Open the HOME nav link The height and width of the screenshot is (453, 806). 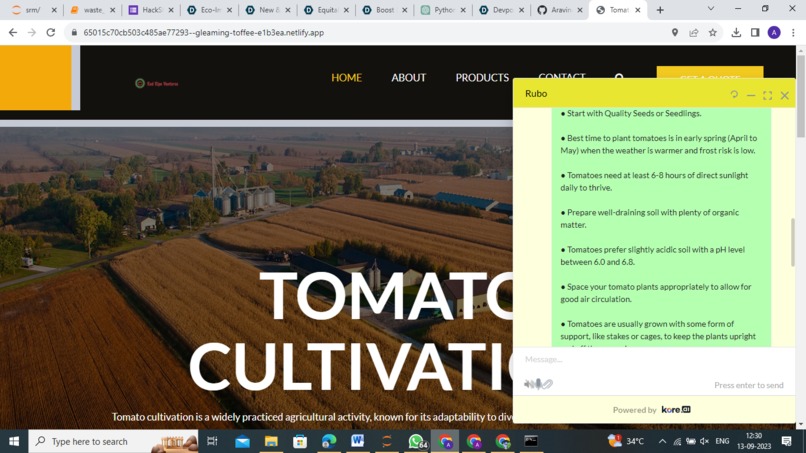[x=346, y=78]
